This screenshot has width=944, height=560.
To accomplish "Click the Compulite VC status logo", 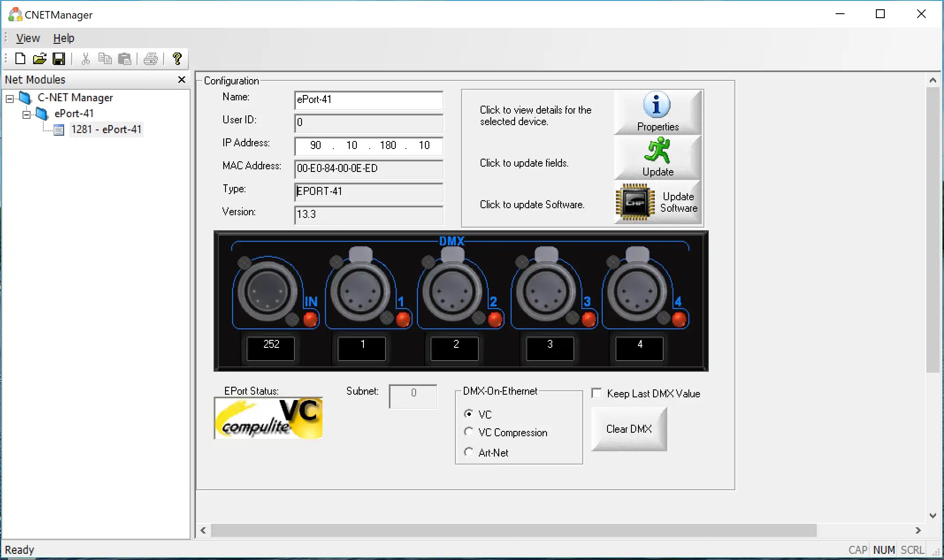I will 268,418.
